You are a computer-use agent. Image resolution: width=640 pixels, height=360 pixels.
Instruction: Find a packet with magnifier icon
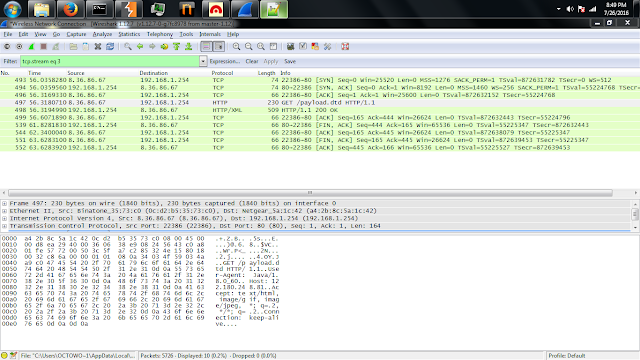(x=128, y=47)
